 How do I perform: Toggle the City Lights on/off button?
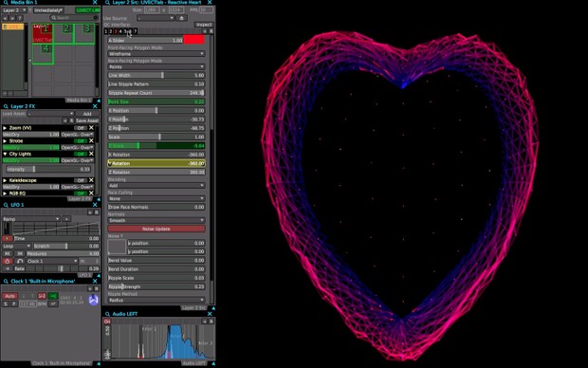(81, 154)
